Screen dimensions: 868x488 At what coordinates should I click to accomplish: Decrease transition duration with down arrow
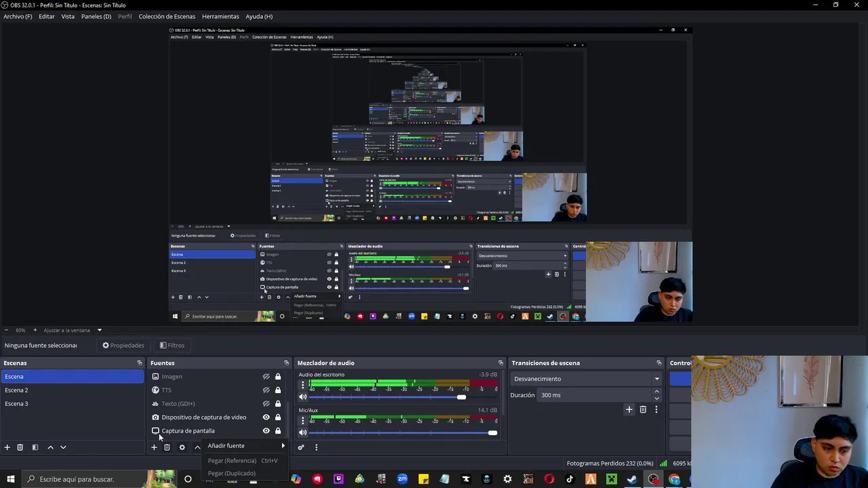(656, 399)
